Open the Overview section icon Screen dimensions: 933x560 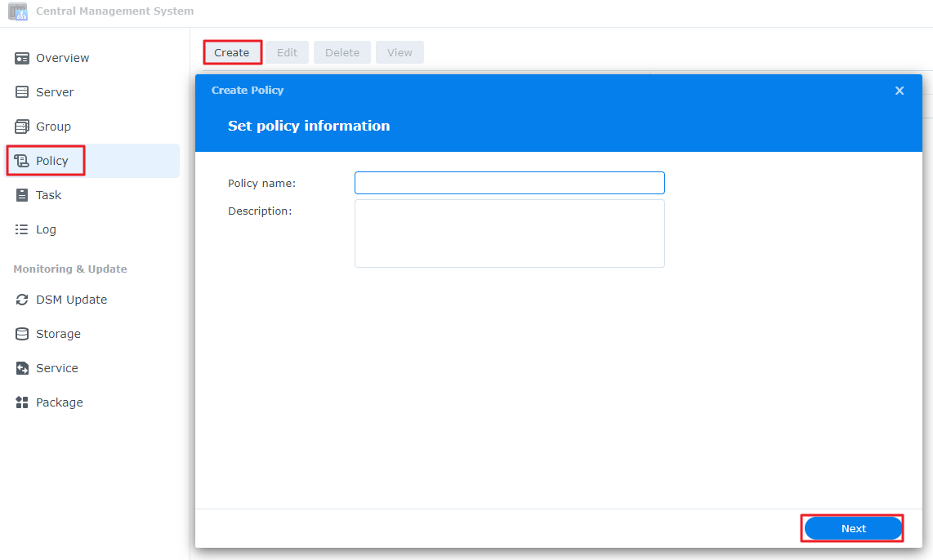click(21, 58)
